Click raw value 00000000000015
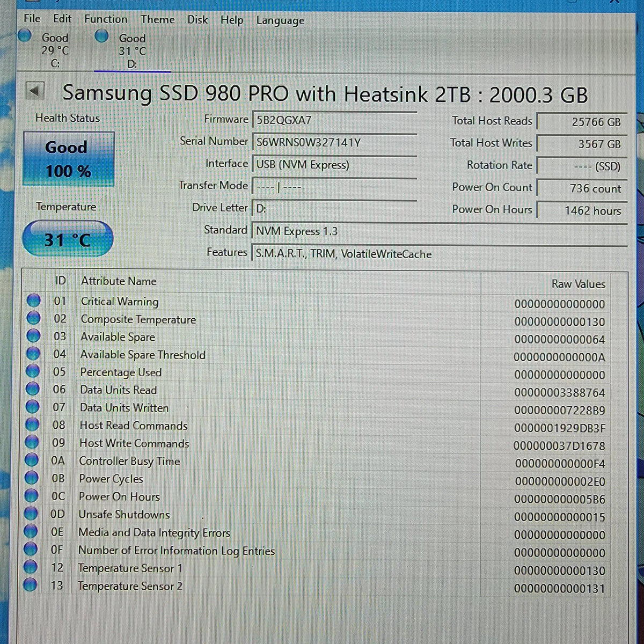 point(559,517)
